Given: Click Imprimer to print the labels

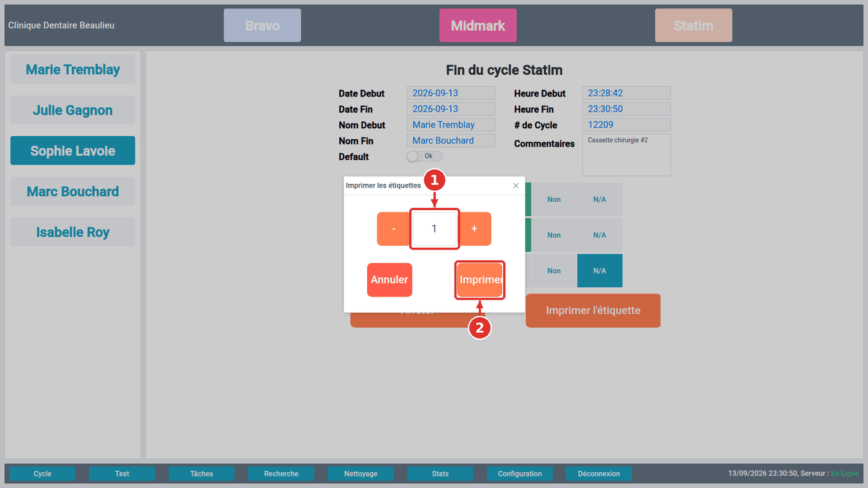Looking at the screenshot, I should coord(480,280).
